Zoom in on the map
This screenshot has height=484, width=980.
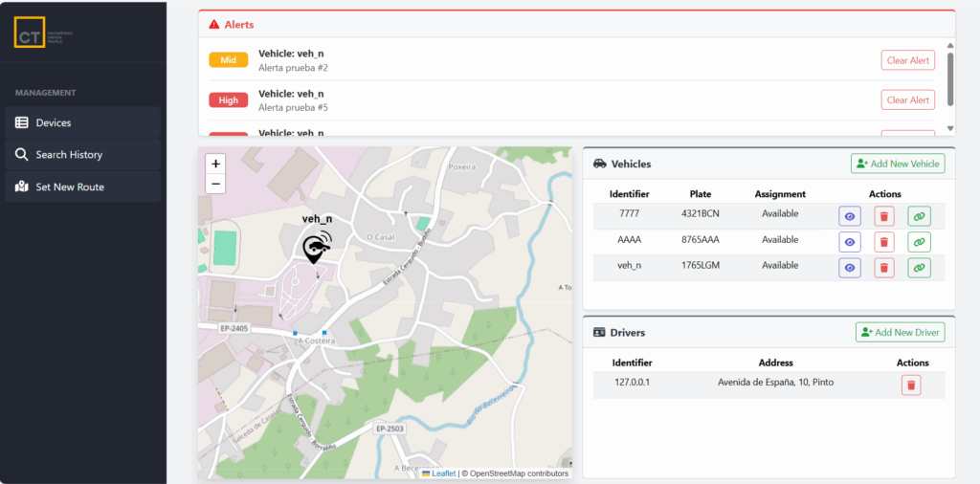[x=216, y=165]
